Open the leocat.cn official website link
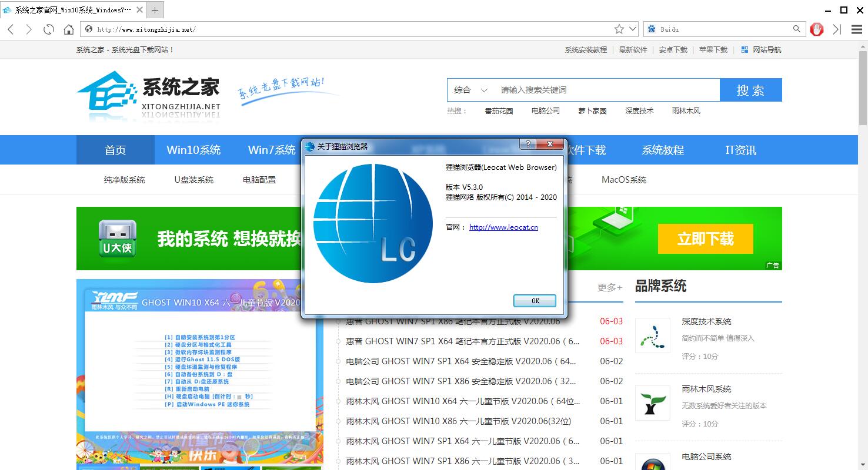Viewport: 868px width, 470px height. [x=503, y=227]
